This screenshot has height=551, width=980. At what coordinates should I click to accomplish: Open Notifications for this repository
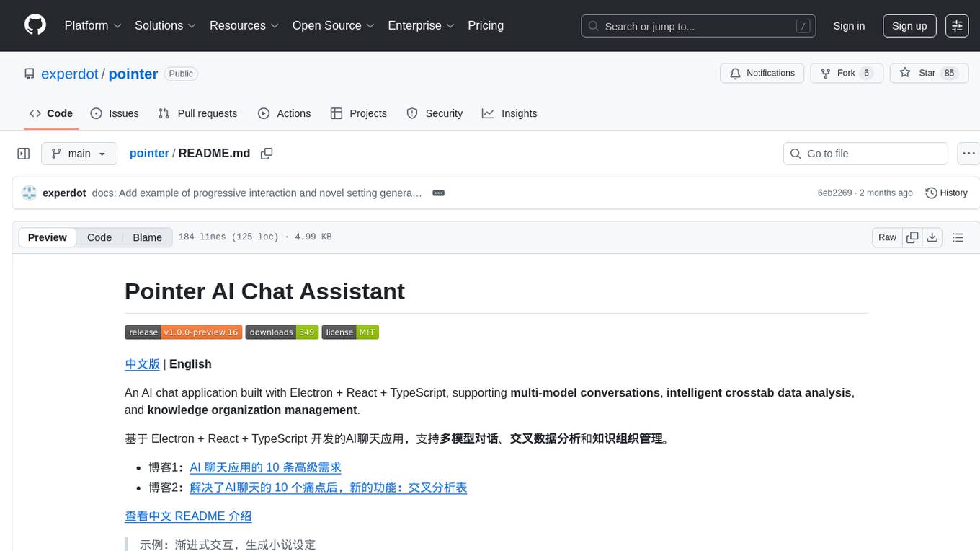762,73
